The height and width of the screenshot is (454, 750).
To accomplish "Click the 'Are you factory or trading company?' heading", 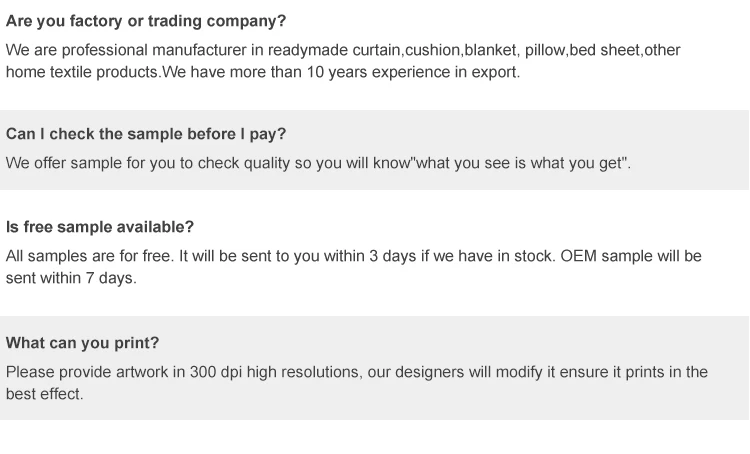I will point(146,20).
